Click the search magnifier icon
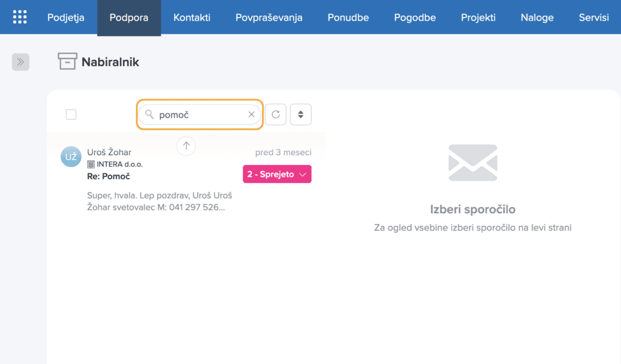The image size is (621, 364). click(x=149, y=114)
